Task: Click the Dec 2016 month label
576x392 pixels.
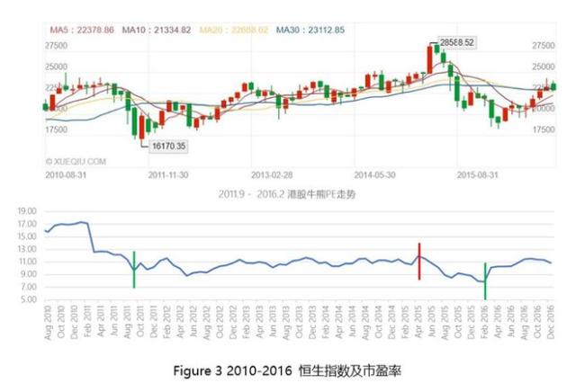Action: click(x=550, y=322)
